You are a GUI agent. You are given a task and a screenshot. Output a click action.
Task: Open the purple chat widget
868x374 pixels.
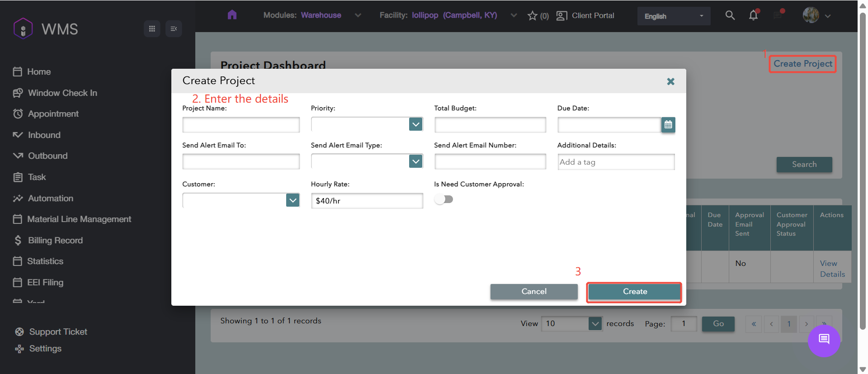[x=824, y=340]
